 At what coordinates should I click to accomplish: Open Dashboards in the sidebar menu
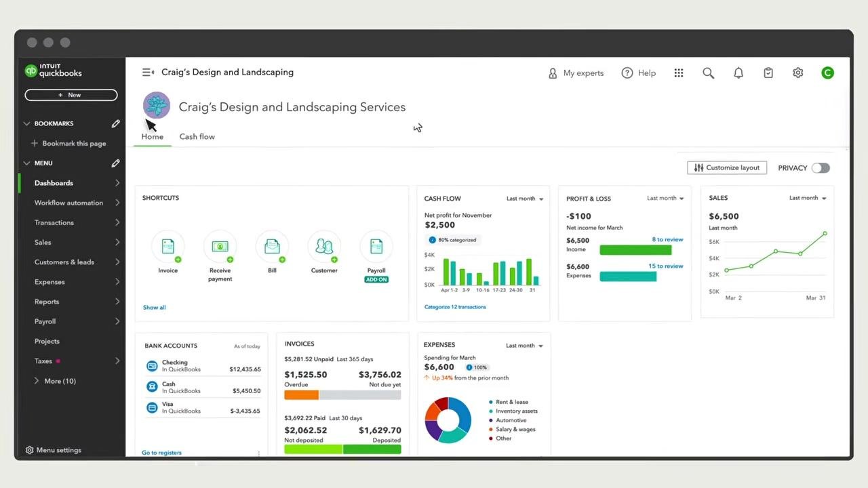click(72, 183)
